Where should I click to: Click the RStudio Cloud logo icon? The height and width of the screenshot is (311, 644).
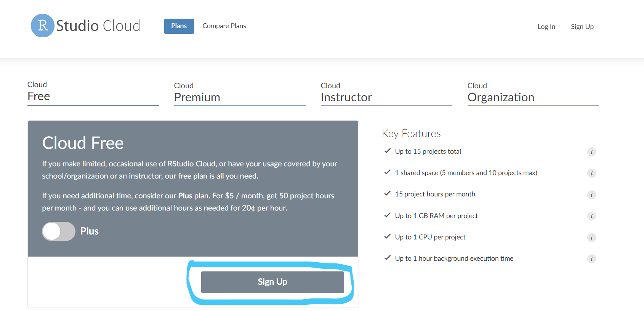[42, 26]
